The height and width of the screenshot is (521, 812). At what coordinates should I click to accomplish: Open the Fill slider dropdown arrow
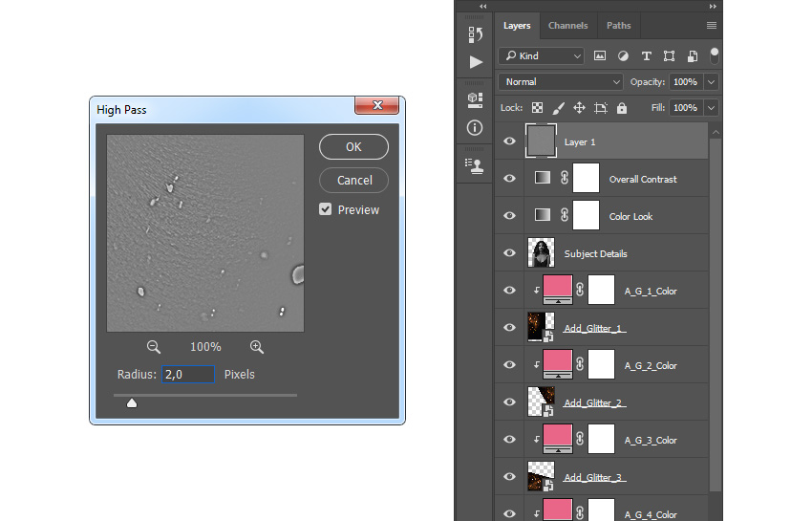click(712, 108)
